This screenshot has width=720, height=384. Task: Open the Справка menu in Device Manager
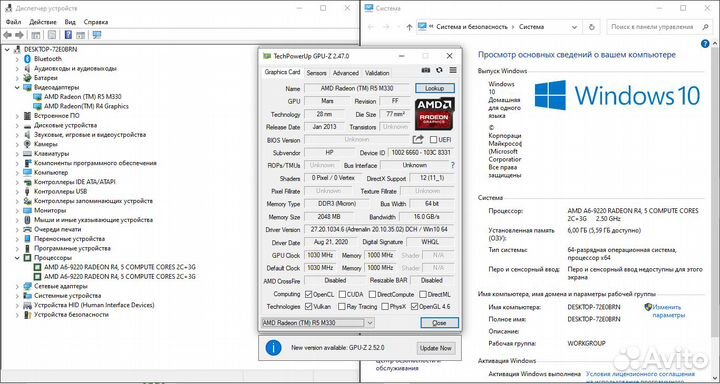[x=96, y=22]
